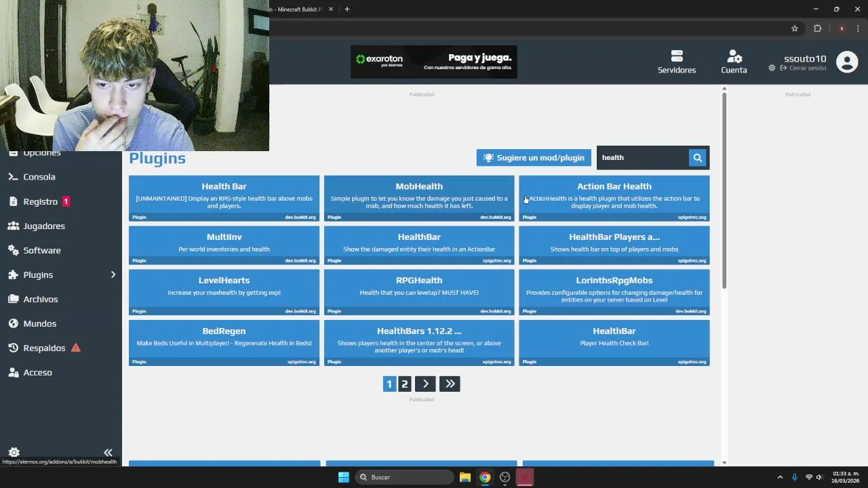Click the ssouto10 username
868x488 pixels.
click(x=805, y=58)
